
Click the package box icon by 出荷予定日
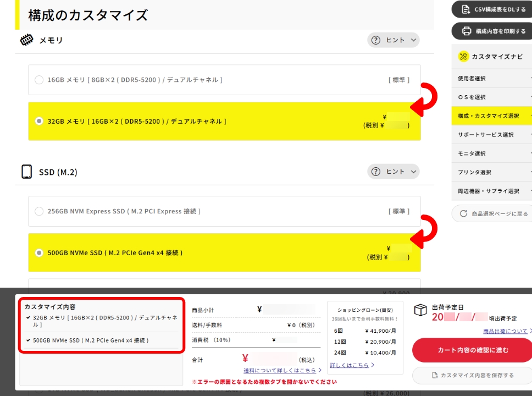[x=420, y=310]
